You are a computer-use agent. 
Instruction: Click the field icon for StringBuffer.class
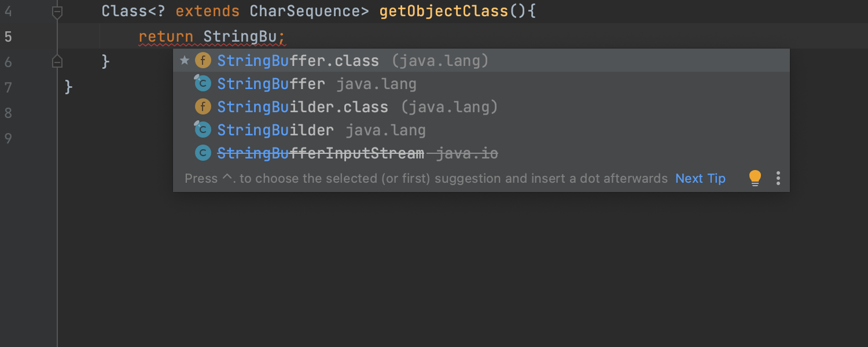(x=203, y=60)
